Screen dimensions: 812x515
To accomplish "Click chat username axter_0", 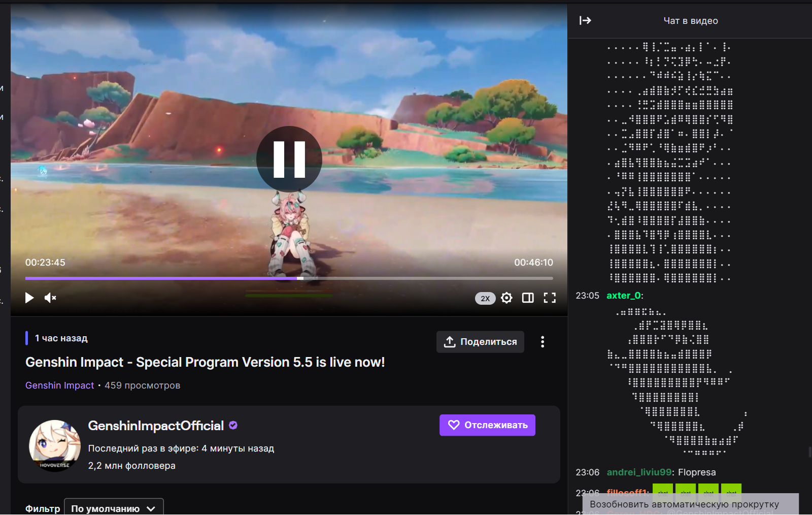I will [x=624, y=296].
